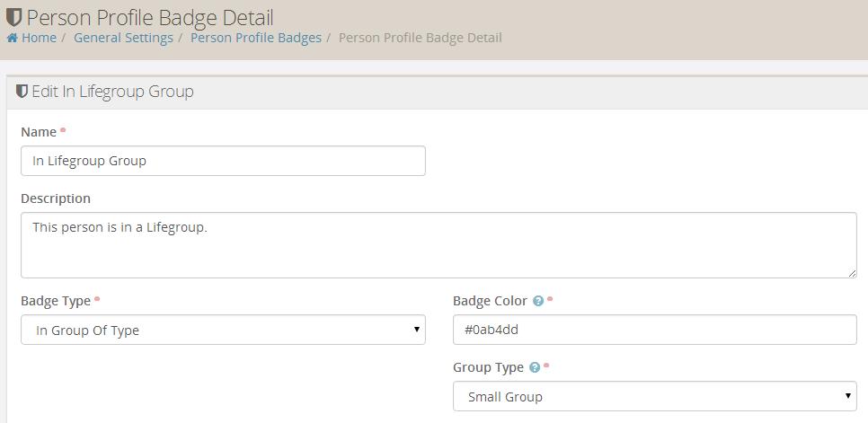Click the shield icon in the Edit panel header
The image size is (868, 423).
[22, 92]
